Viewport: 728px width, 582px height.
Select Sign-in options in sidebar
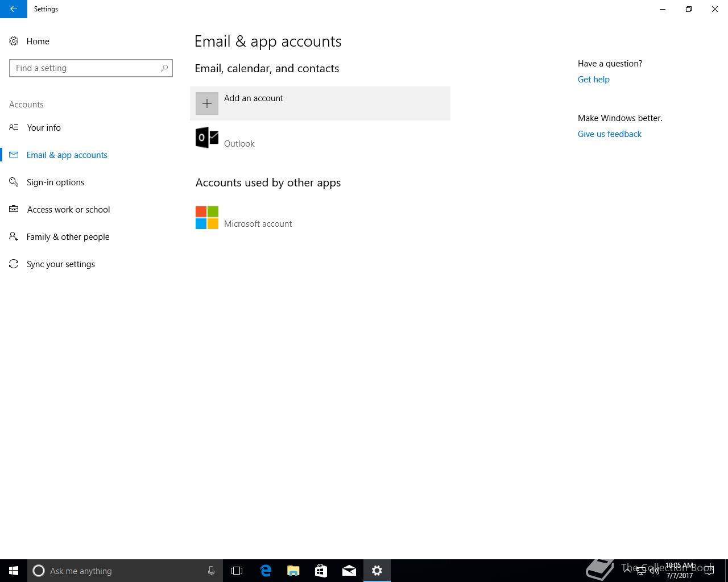(55, 182)
